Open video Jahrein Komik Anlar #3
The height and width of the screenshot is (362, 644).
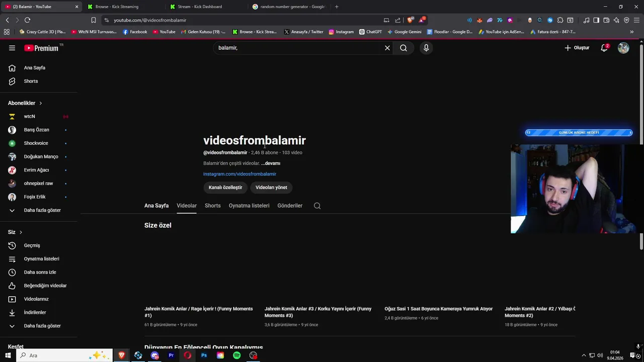pyautogui.click(x=318, y=312)
